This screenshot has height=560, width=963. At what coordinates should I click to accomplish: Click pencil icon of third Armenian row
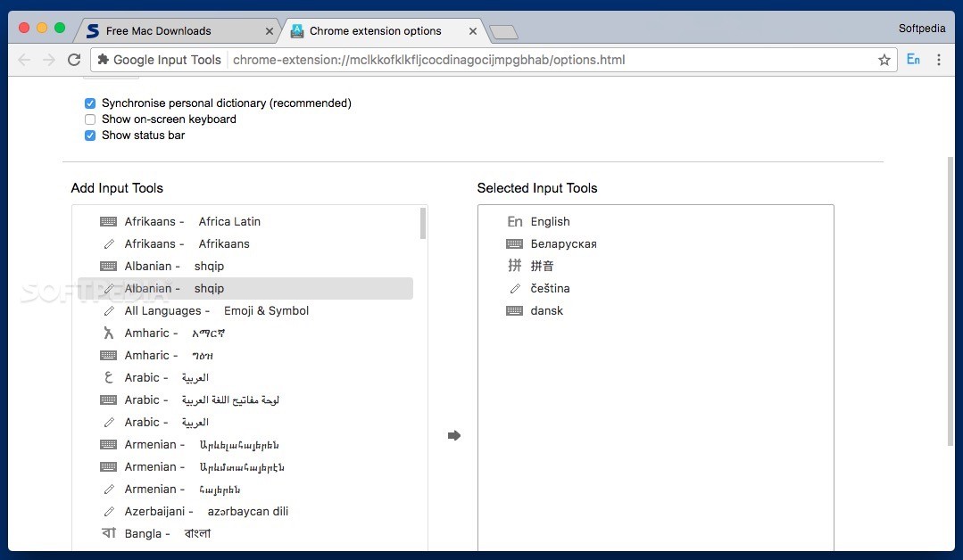[x=109, y=490]
